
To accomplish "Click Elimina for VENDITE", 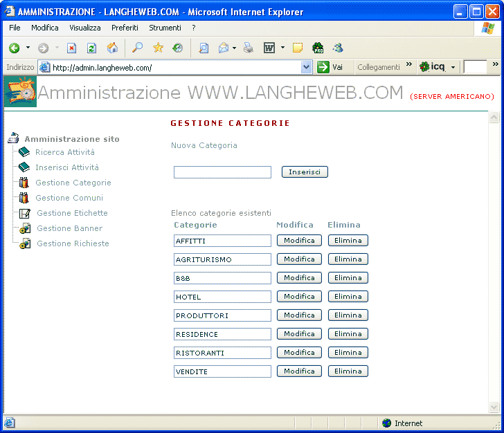I will pyautogui.click(x=348, y=371).
